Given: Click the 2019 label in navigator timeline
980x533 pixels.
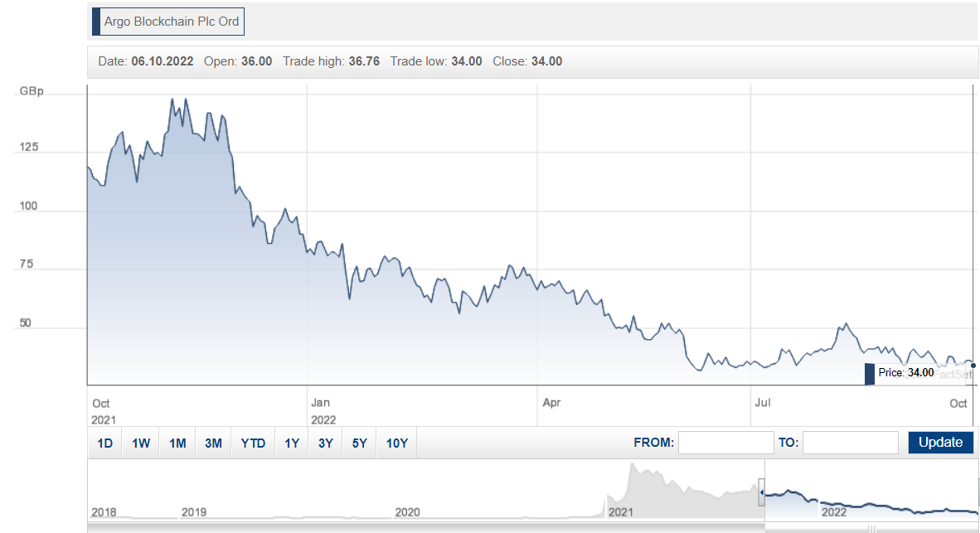Looking at the screenshot, I should click(194, 512).
